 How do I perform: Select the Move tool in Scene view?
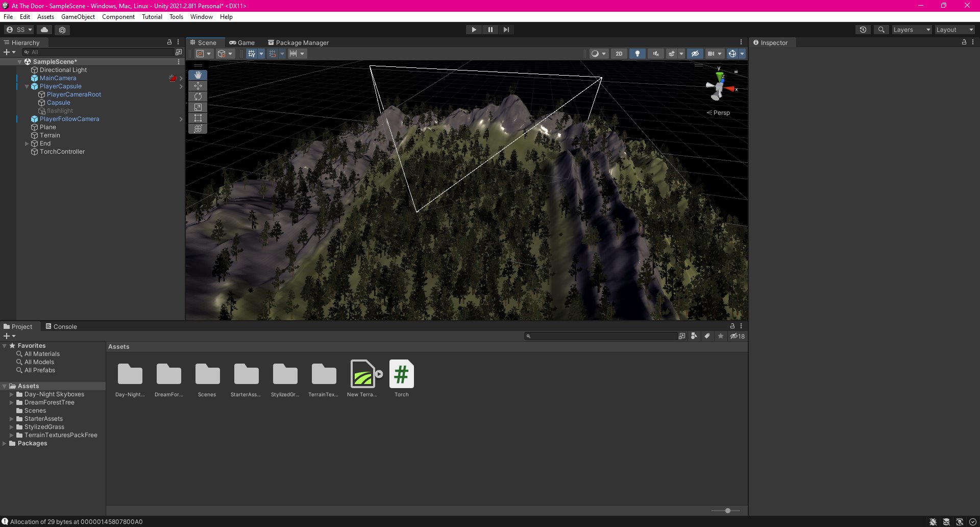point(198,86)
